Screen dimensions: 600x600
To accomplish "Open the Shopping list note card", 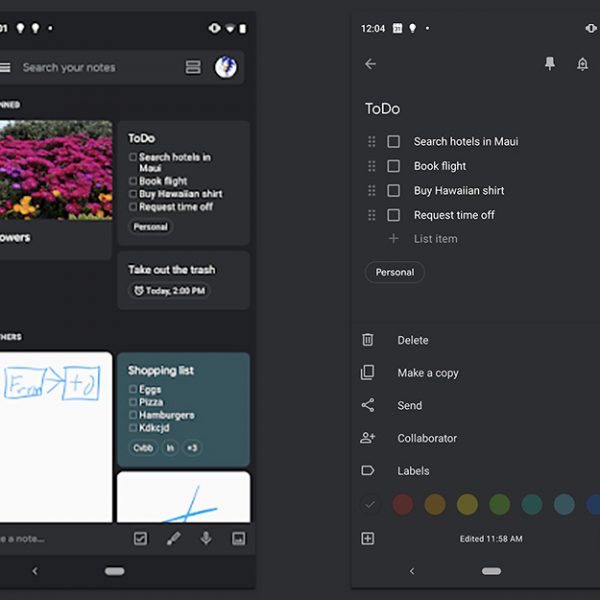I will tap(183, 409).
